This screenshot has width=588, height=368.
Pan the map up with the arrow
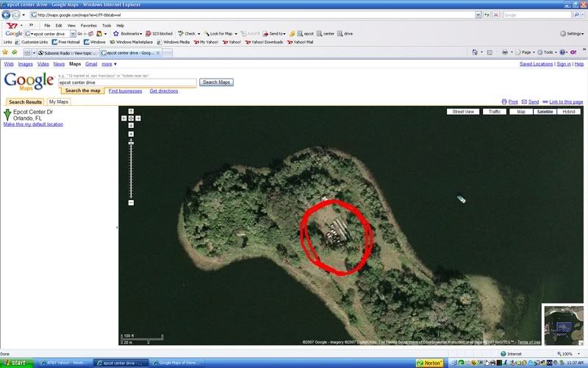point(131,111)
